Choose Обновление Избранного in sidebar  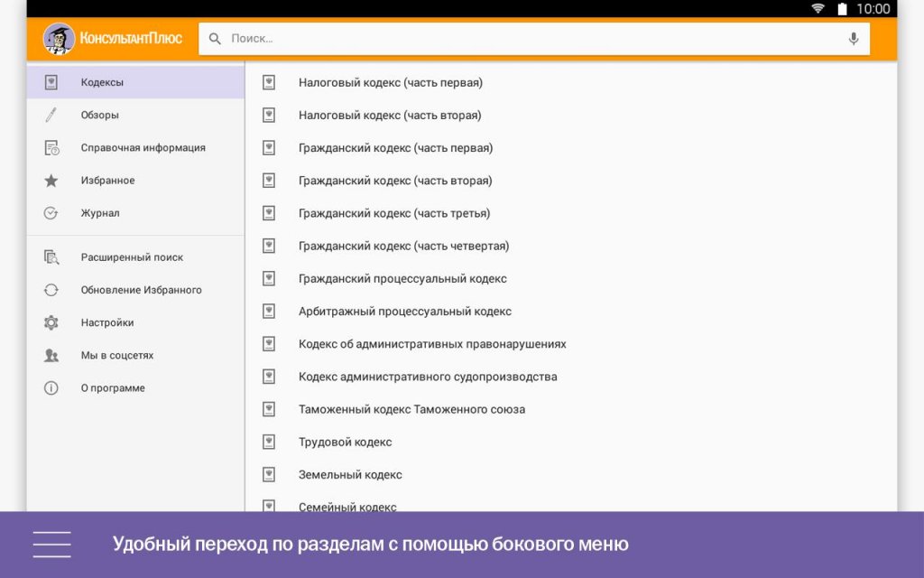[135, 290]
